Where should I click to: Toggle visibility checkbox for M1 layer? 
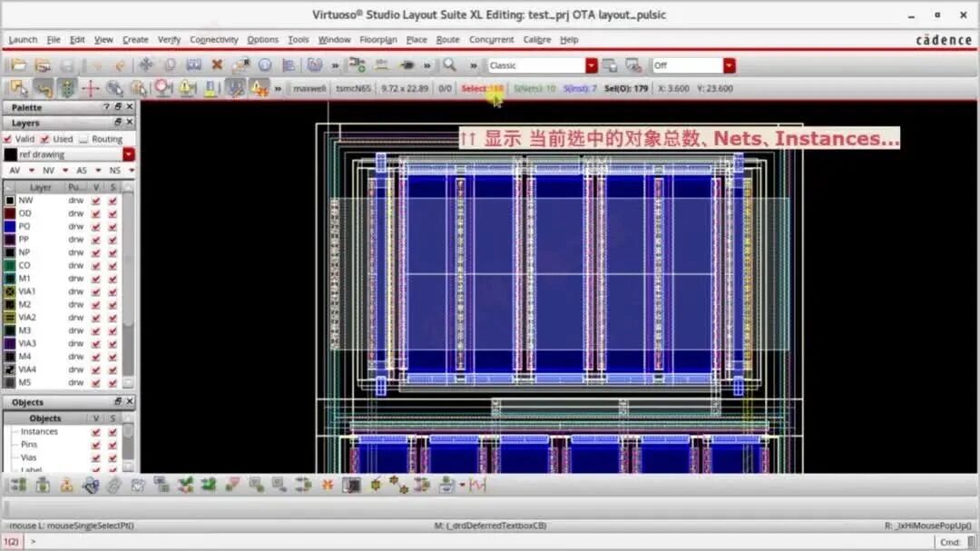pos(95,279)
